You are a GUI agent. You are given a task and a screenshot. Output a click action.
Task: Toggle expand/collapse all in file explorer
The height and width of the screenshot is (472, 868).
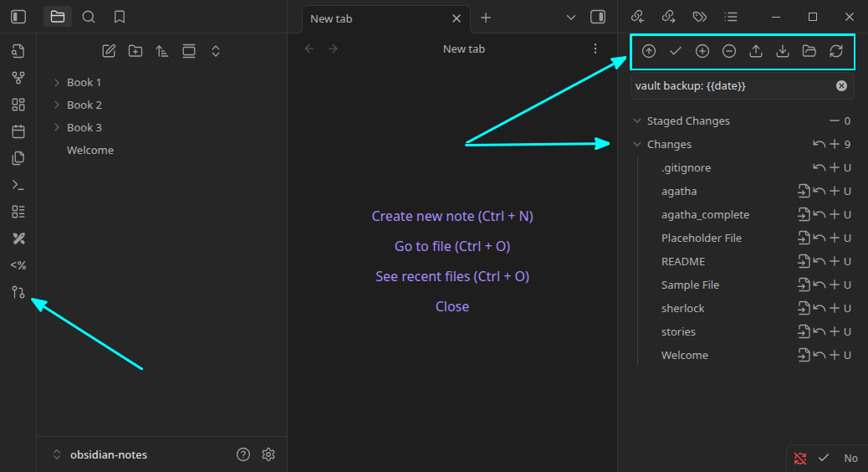(x=216, y=51)
